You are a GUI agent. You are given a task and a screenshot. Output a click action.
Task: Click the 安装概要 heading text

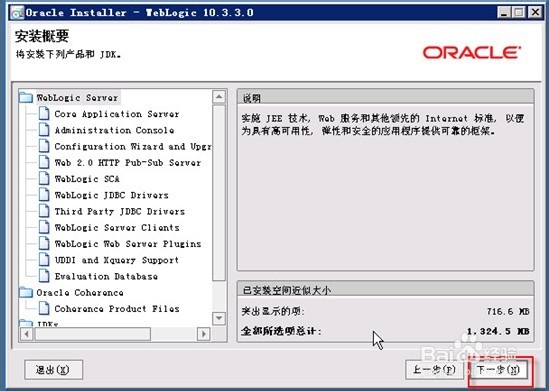(42, 36)
